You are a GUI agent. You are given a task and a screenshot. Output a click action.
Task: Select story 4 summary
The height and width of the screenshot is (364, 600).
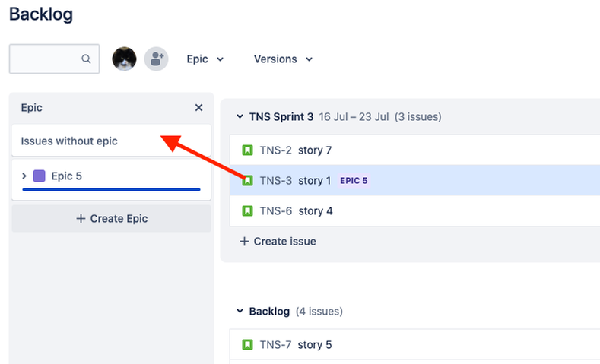(x=316, y=211)
